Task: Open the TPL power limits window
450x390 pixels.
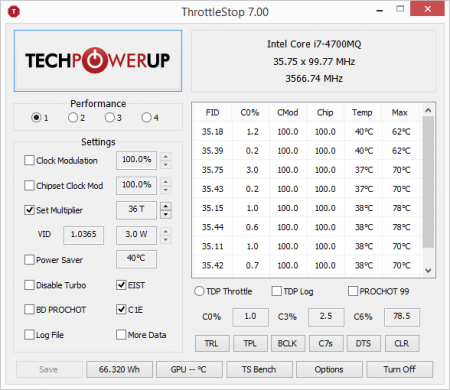Action: [x=250, y=343]
